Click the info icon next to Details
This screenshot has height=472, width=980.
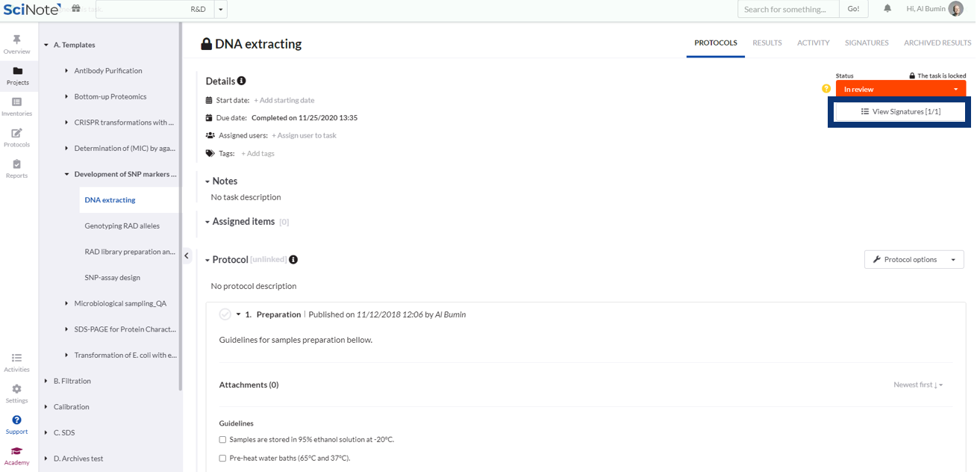click(x=242, y=81)
